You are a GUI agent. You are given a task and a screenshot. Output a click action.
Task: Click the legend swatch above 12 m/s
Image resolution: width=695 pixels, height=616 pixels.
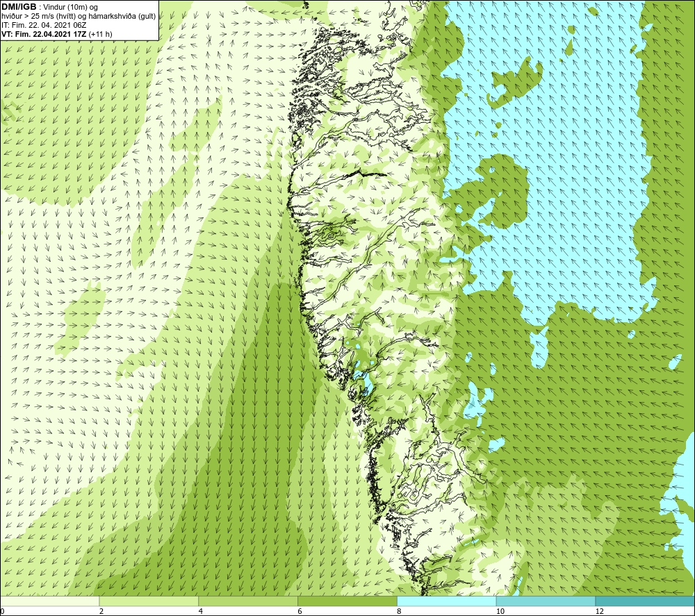(646, 601)
